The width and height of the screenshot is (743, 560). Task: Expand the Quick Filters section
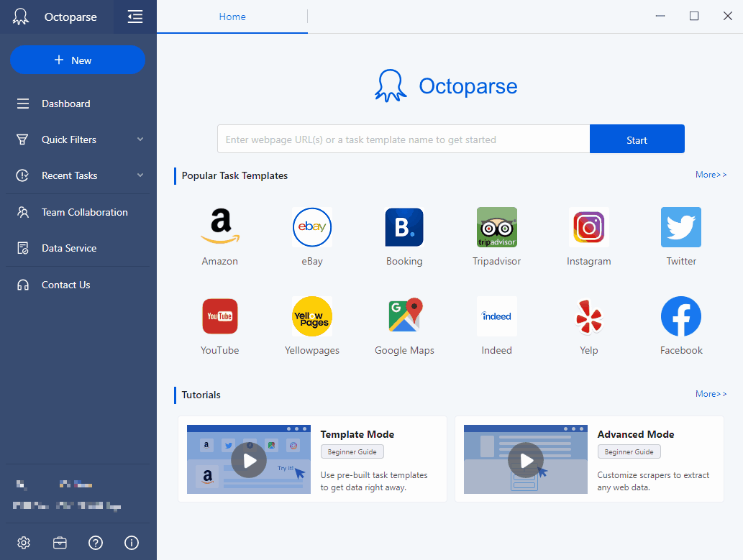[77, 139]
